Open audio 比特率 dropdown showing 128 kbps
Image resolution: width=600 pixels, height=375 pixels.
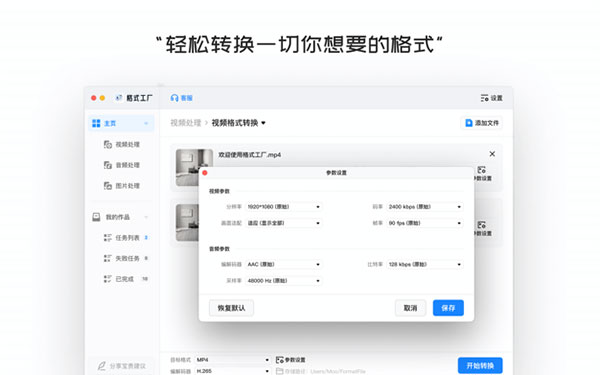(x=425, y=264)
